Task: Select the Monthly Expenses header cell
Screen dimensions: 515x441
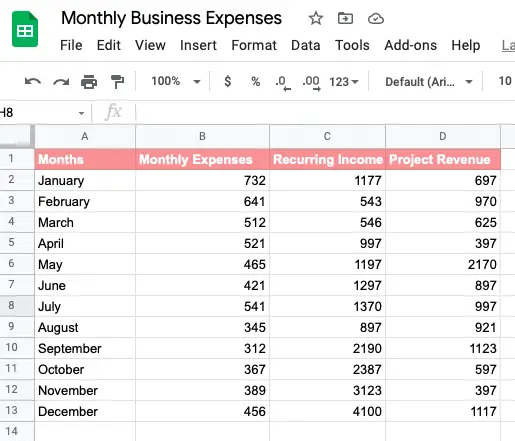Action: coord(202,159)
